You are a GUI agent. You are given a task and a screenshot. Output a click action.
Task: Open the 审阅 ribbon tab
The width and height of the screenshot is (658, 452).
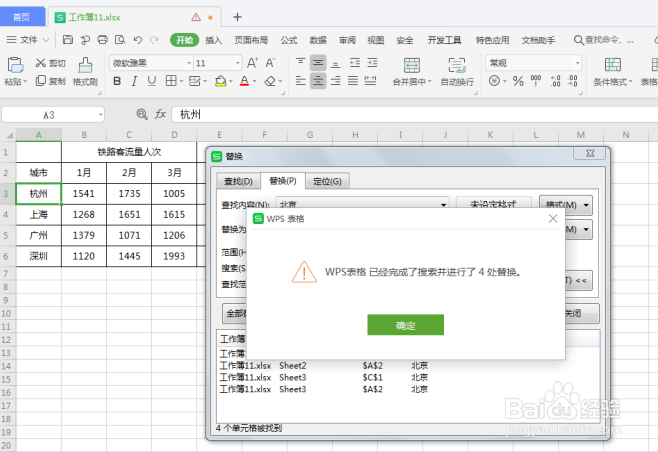pyautogui.click(x=347, y=40)
